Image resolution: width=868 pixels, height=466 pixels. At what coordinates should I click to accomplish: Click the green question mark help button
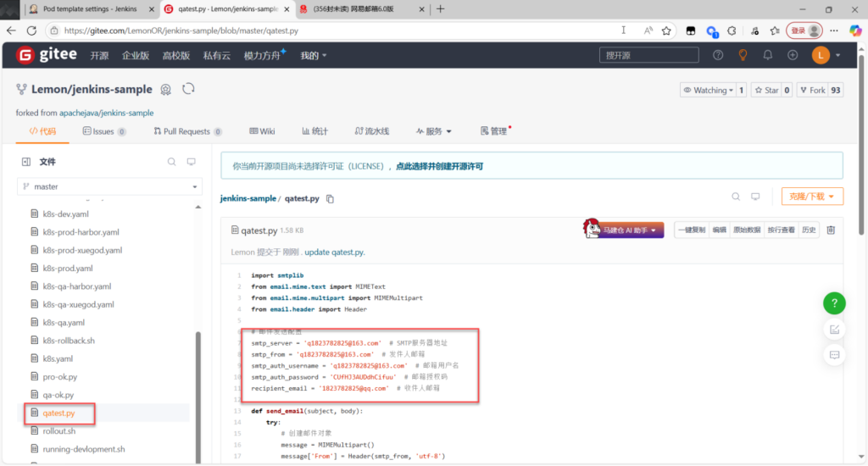[834, 303]
